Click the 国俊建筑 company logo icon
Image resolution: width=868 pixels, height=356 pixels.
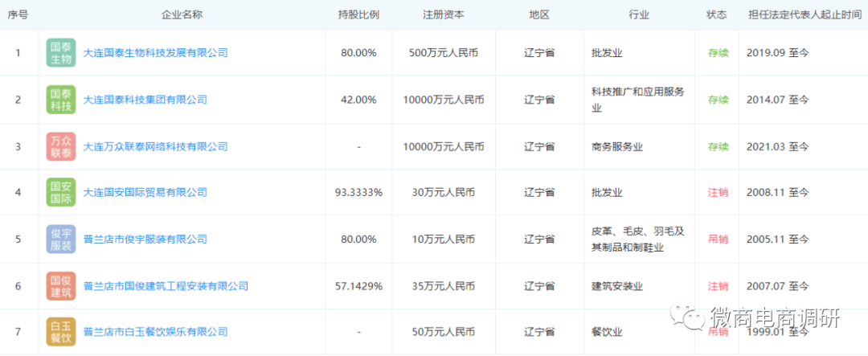(x=60, y=286)
